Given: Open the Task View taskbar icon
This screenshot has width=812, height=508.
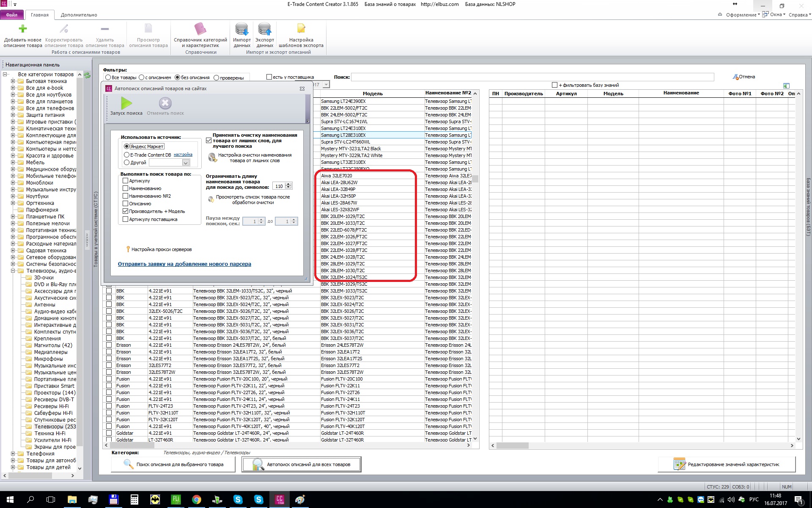Looking at the screenshot, I should [x=51, y=500].
